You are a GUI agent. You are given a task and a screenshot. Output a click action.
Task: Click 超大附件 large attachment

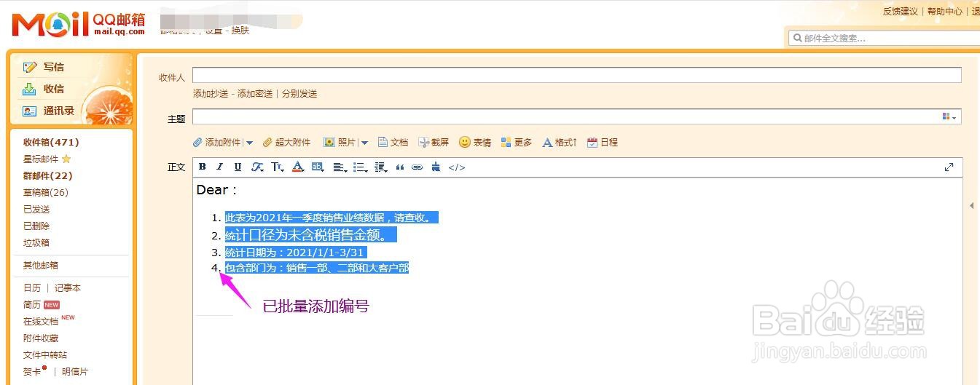coord(286,143)
